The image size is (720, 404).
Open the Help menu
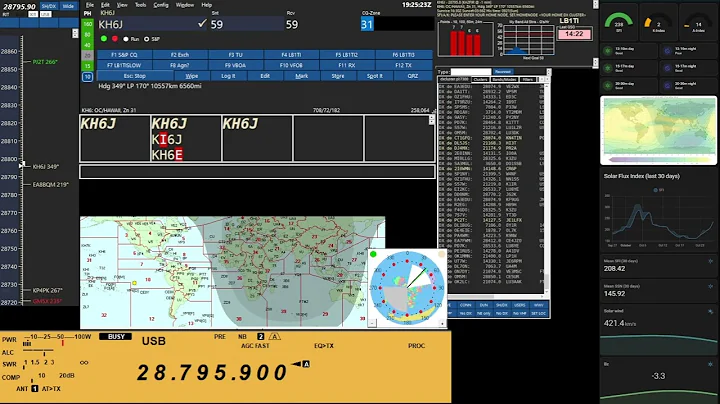[x=207, y=5]
